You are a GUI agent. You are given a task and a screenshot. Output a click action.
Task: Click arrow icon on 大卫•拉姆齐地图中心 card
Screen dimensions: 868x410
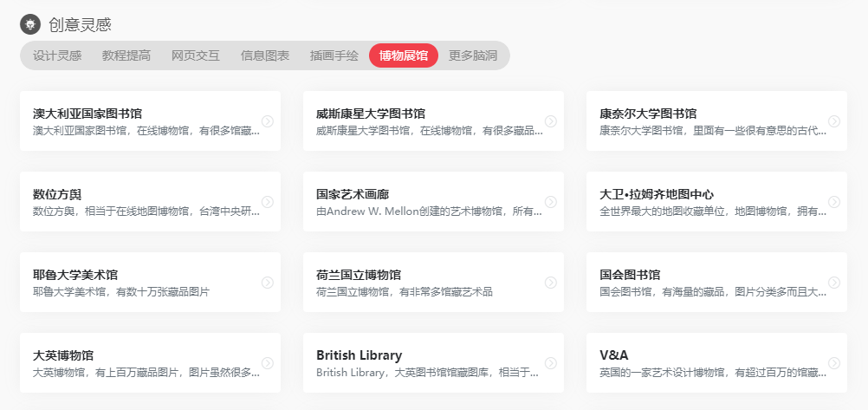coord(834,202)
